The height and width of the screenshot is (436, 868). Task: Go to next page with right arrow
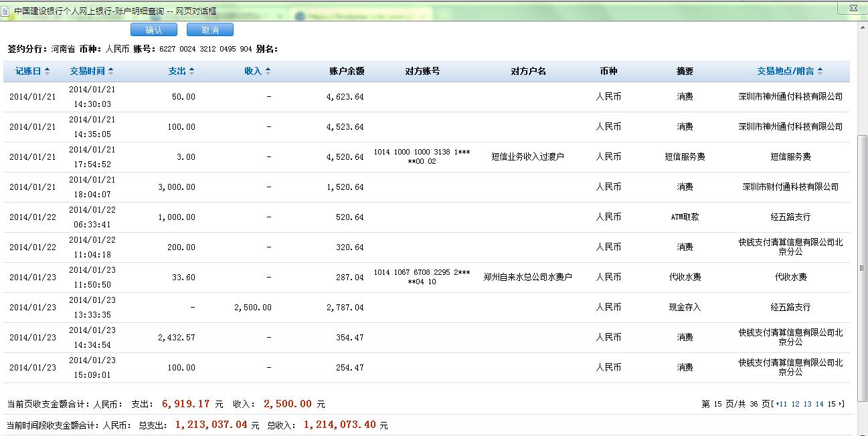pos(841,404)
